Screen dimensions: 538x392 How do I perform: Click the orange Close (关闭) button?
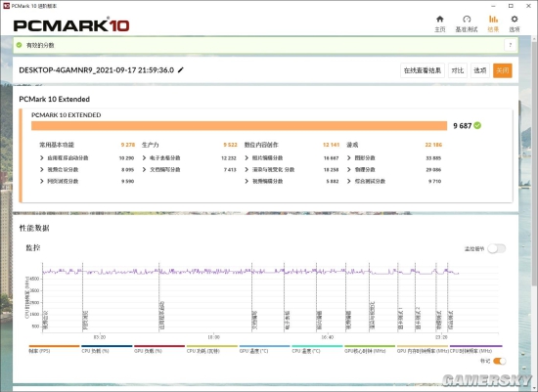tap(503, 70)
